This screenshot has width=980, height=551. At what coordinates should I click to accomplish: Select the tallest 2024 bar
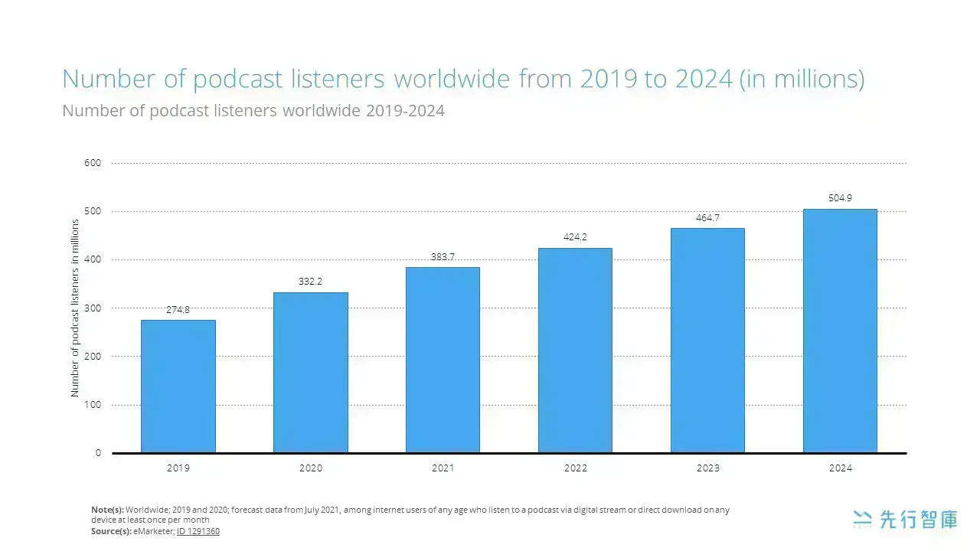tap(840, 331)
